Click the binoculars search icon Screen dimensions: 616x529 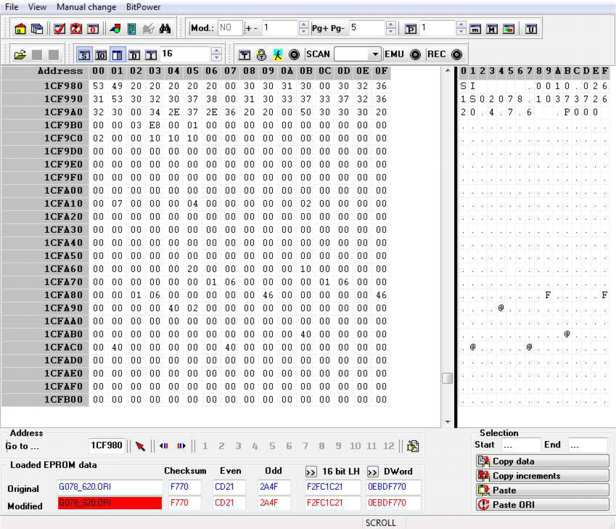click(165, 29)
